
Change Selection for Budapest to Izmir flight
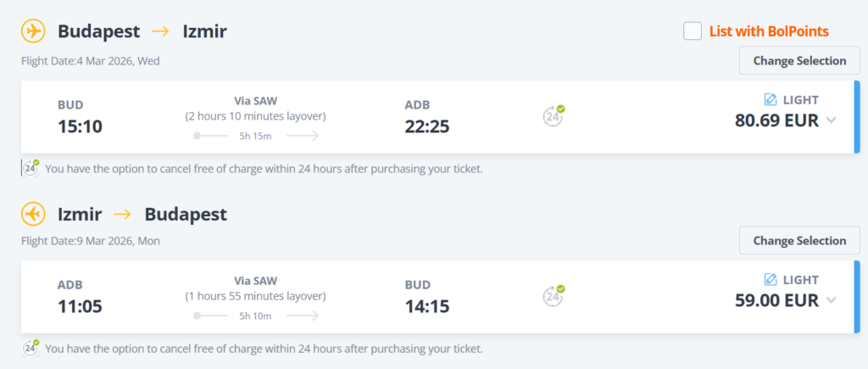(799, 60)
